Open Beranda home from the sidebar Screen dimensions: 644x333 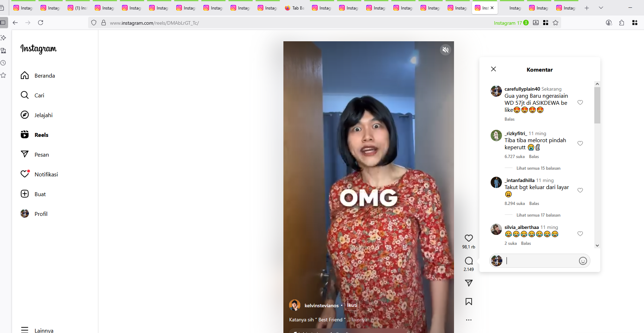pos(38,75)
